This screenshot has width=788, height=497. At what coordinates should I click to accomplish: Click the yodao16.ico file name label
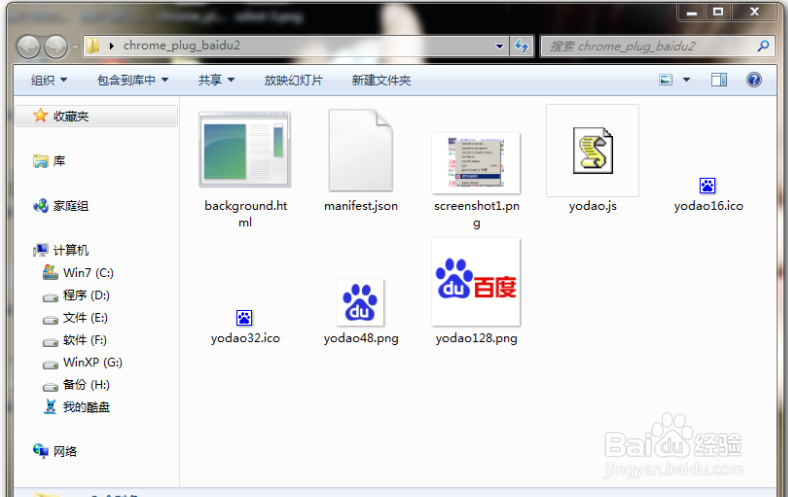[x=708, y=206]
